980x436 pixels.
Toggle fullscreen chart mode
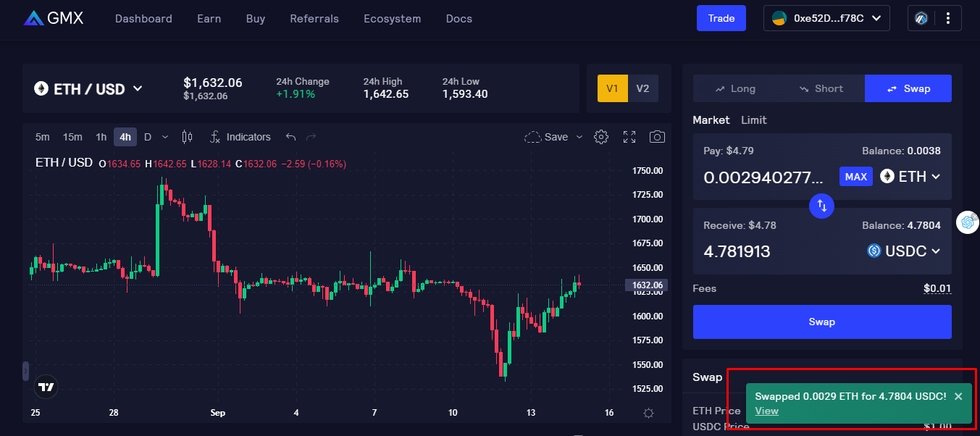pyautogui.click(x=629, y=137)
